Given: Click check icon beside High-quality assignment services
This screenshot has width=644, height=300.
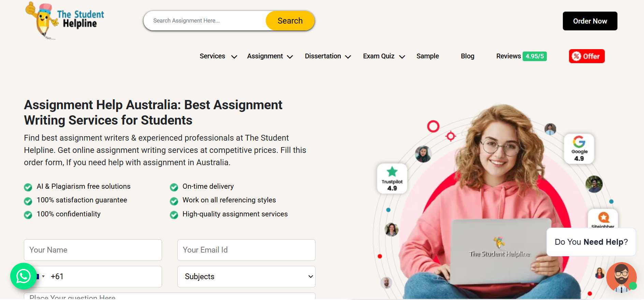Looking at the screenshot, I should [x=174, y=215].
